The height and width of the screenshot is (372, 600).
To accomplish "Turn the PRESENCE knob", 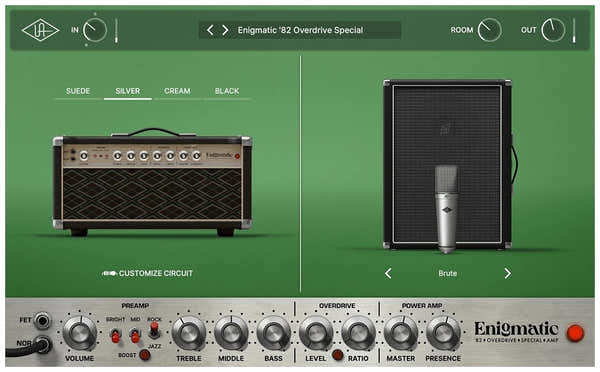I will click(443, 333).
